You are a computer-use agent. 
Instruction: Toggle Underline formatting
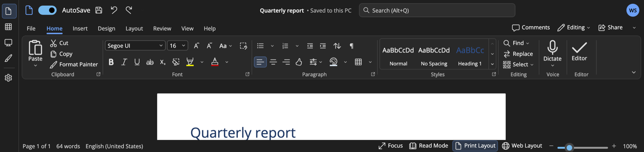(x=137, y=62)
